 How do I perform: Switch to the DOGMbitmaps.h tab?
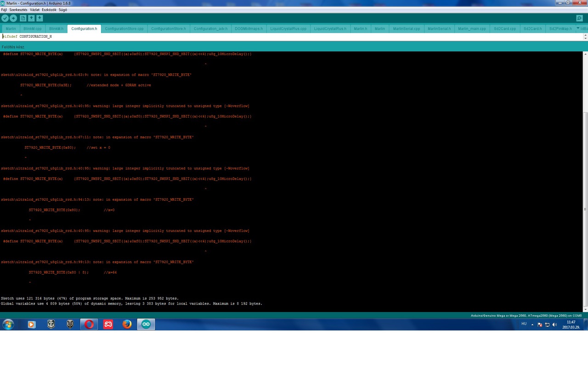coord(249,28)
